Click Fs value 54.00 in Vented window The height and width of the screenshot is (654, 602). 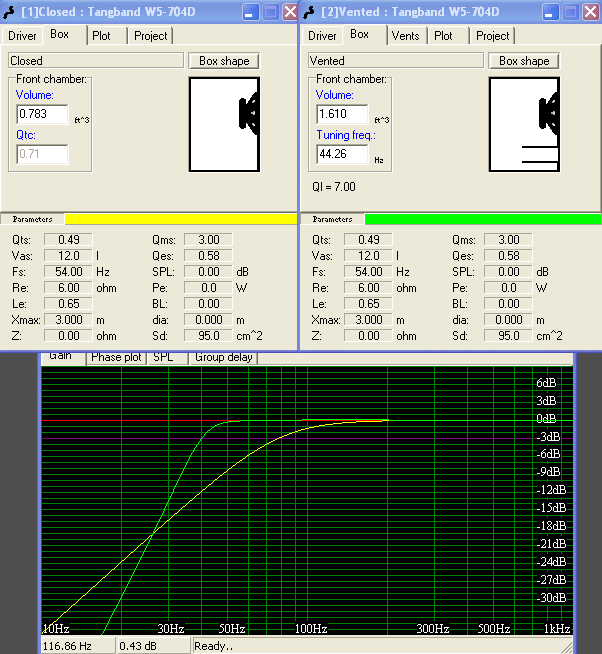coord(368,272)
